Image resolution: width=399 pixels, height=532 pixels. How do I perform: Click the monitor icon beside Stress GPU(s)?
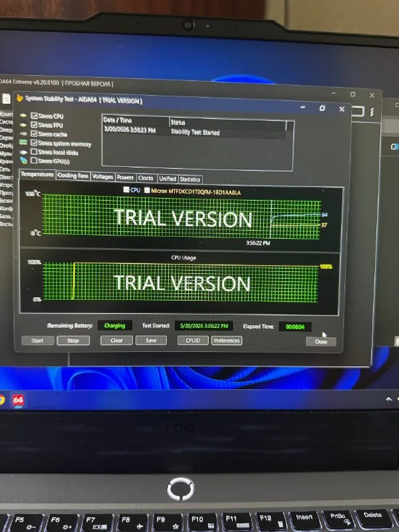23,160
